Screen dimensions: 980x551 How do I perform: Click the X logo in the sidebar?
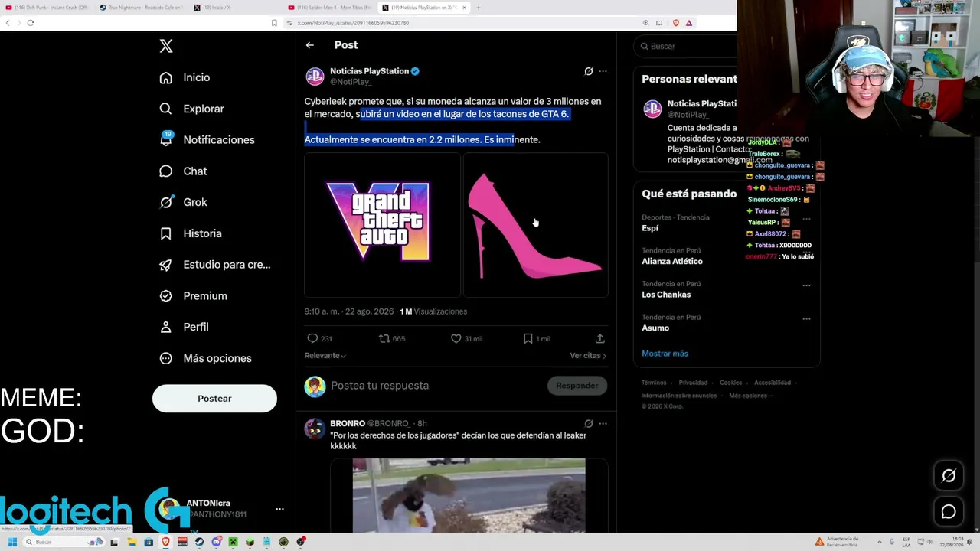(166, 46)
